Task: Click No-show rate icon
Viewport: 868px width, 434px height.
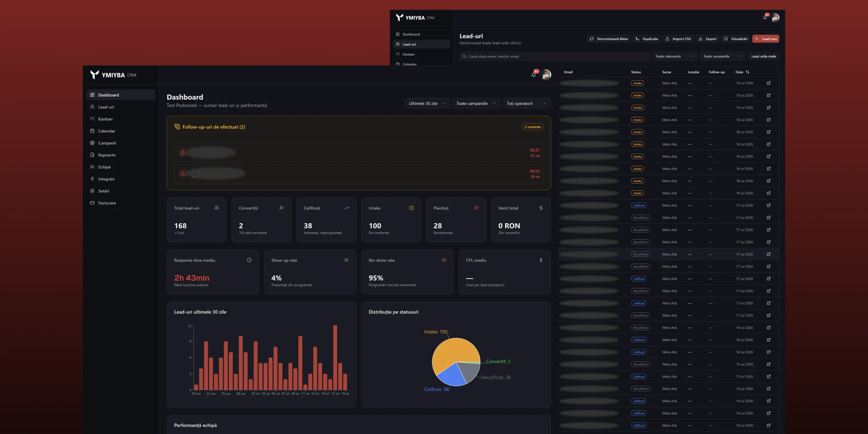Action: (444, 260)
